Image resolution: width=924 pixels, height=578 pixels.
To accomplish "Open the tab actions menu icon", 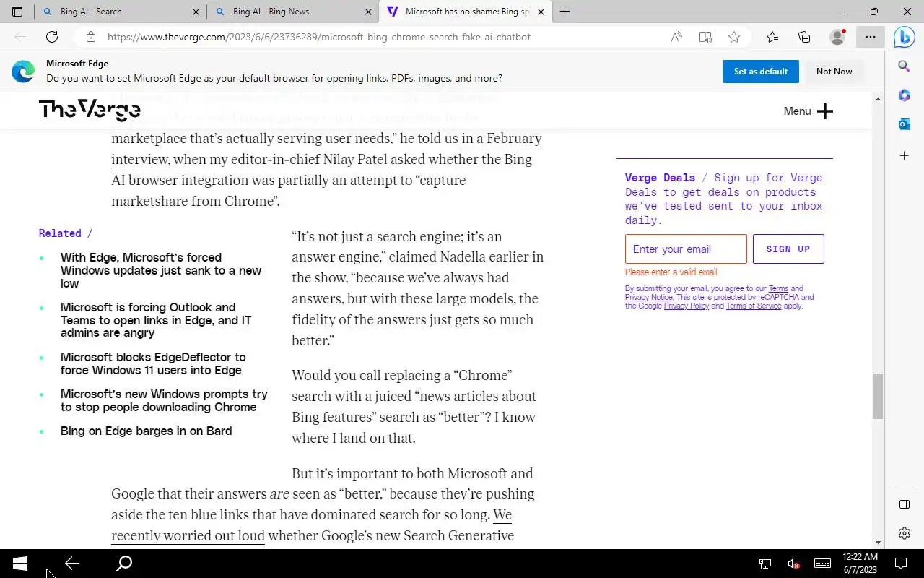I will click(x=17, y=12).
